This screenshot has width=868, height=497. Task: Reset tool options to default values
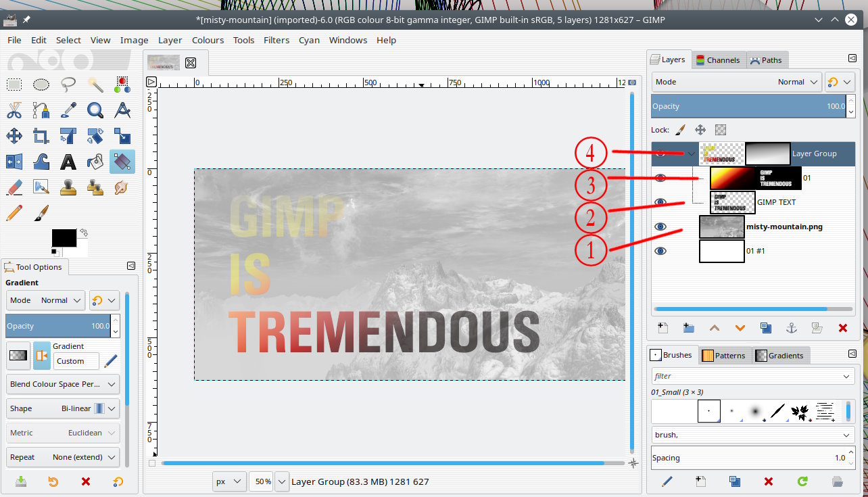pyautogui.click(x=118, y=481)
